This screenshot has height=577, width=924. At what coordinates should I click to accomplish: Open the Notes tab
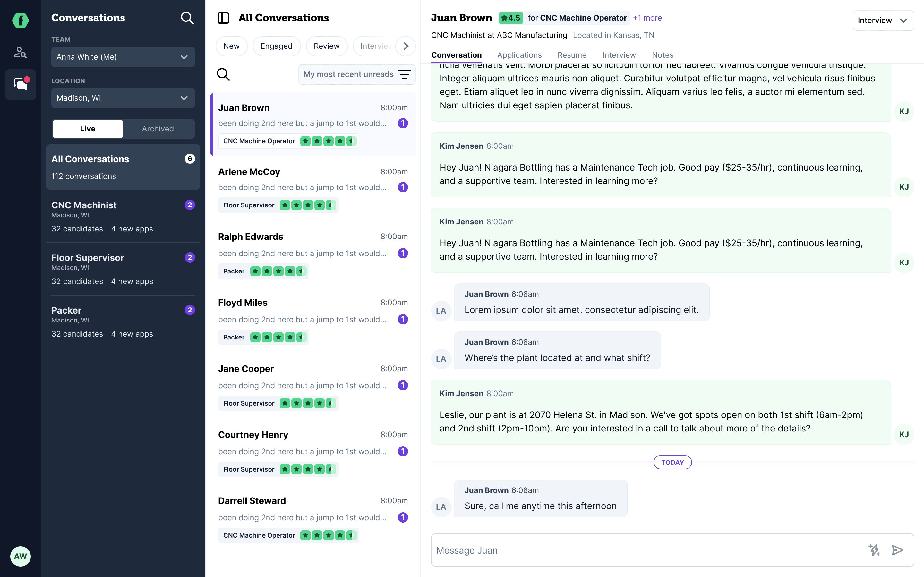point(662,55)
